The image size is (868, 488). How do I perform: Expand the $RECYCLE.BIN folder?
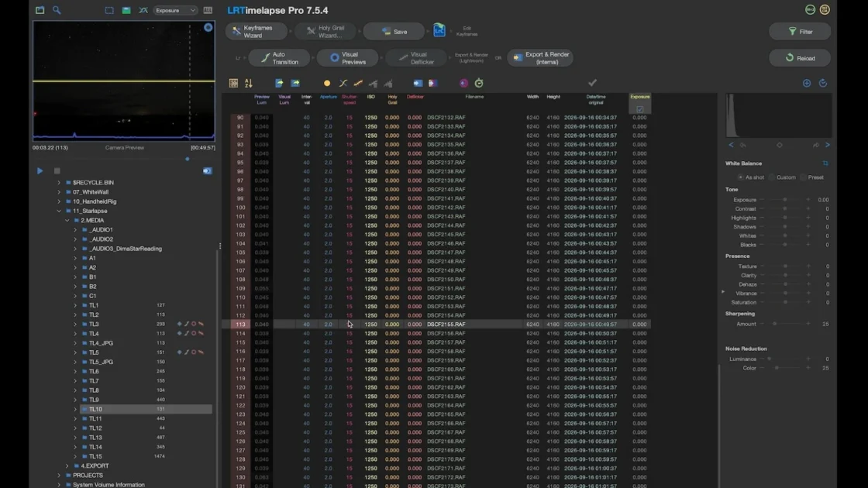pos(59,183)
